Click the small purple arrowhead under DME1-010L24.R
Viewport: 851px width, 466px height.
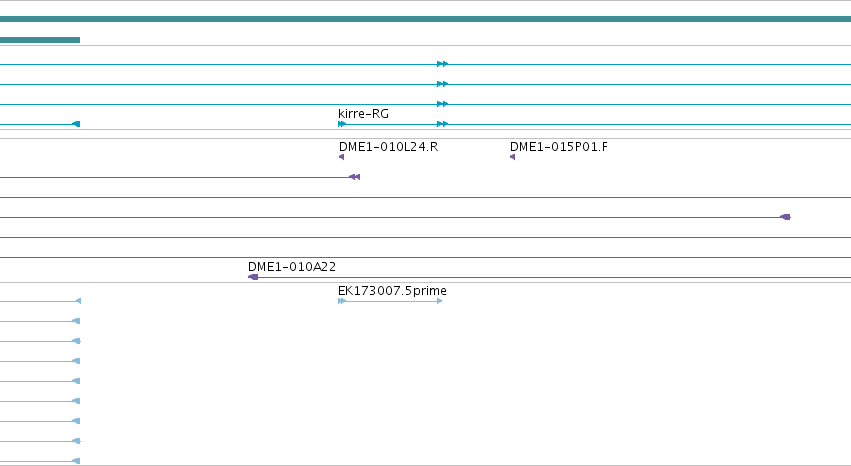click(341, 157)
